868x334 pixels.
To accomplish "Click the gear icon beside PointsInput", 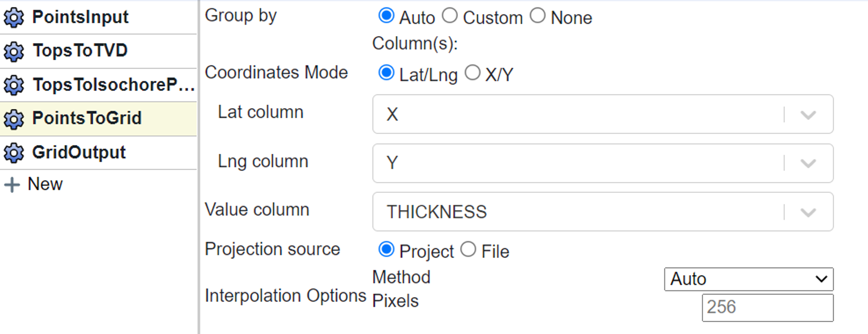I will tap(14, 18).
